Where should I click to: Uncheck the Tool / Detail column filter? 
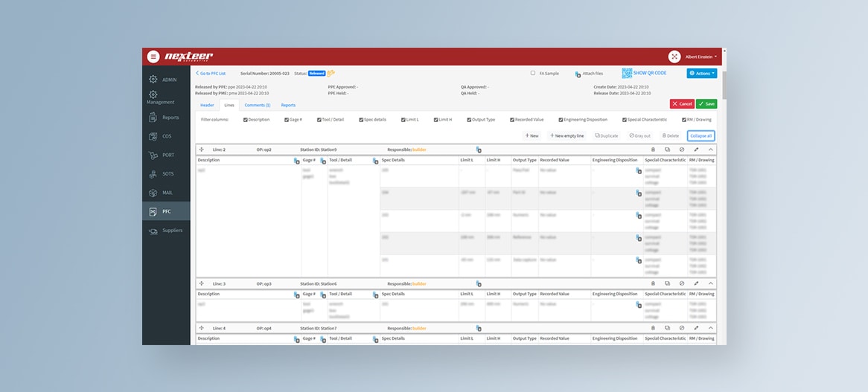(x=319, y=120)
